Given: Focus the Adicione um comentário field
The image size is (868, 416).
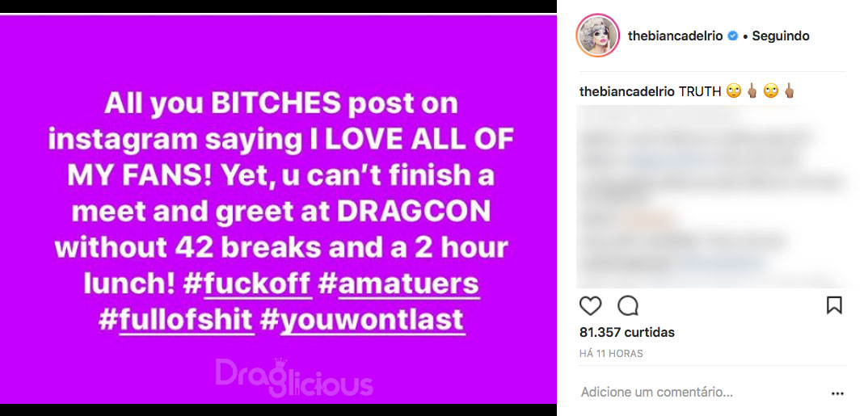Looking at the screenshot, I should coord(657,393).
